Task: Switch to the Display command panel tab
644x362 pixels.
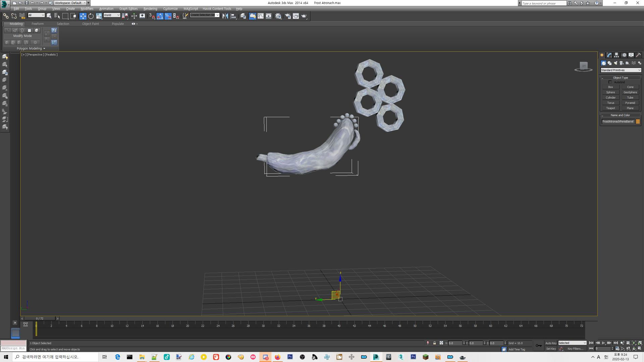Action: tap(631, 55)
